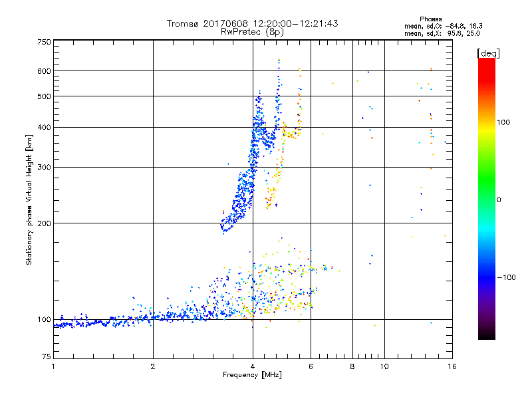Screen dimensions: 532x399
Task: Click the phase colorbar gradient
Action: pos(487,199)
